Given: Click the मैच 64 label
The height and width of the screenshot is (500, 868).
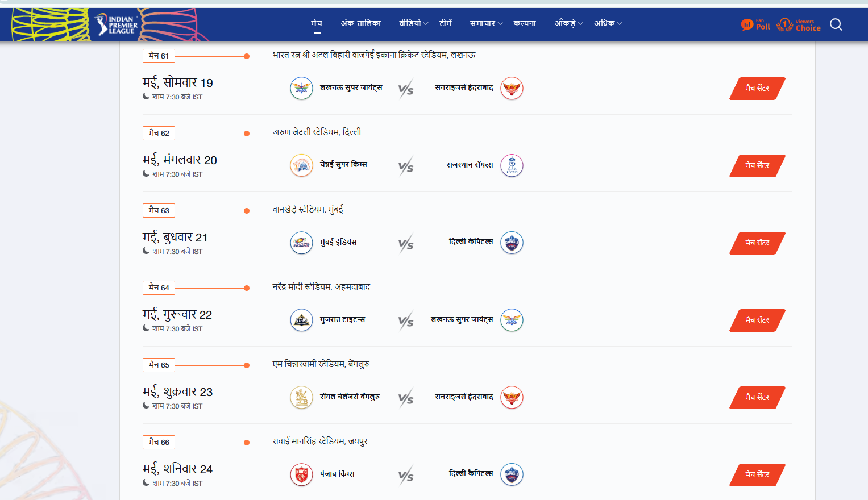Looking at the screenshot, I should coord(159,287).
